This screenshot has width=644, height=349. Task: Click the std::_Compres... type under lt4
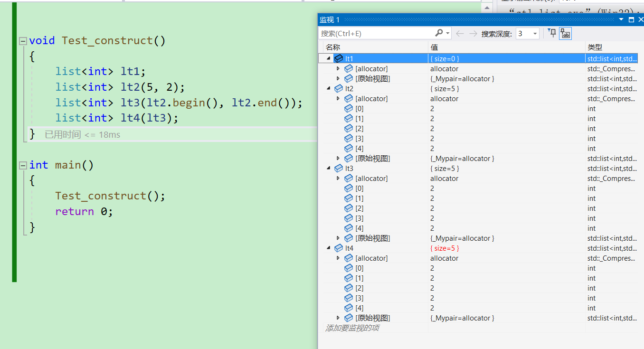(611, 258)
